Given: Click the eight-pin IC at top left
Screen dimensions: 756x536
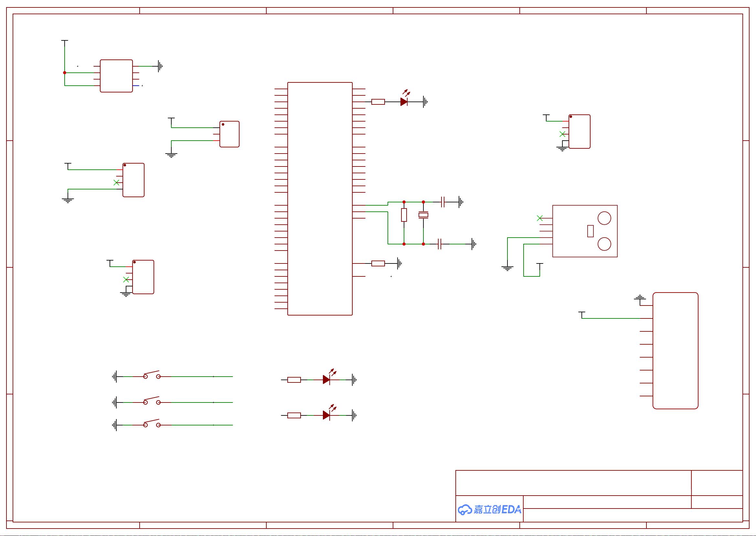Looking at the screenshot, I should click(116, 76).
